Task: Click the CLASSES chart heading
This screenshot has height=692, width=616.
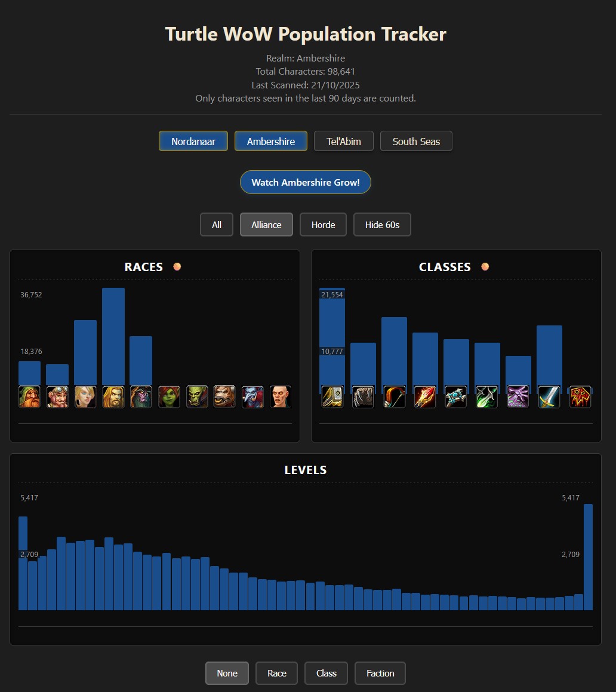Action: tap(445, 267)
